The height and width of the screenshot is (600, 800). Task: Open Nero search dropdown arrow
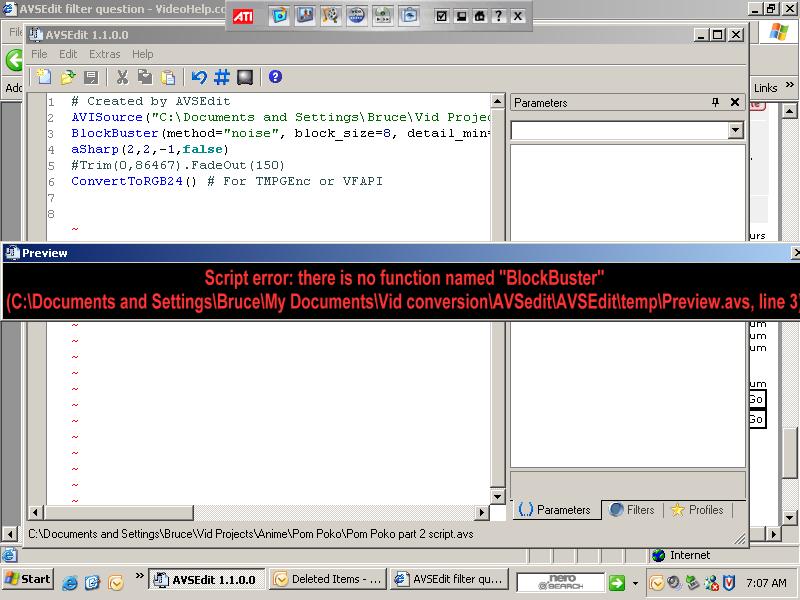(635, 583)
